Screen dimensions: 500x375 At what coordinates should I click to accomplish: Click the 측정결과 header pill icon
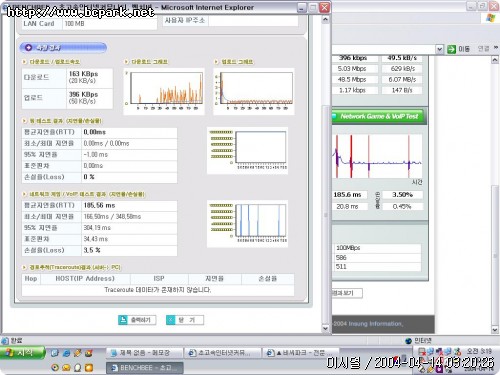point(29,48)
